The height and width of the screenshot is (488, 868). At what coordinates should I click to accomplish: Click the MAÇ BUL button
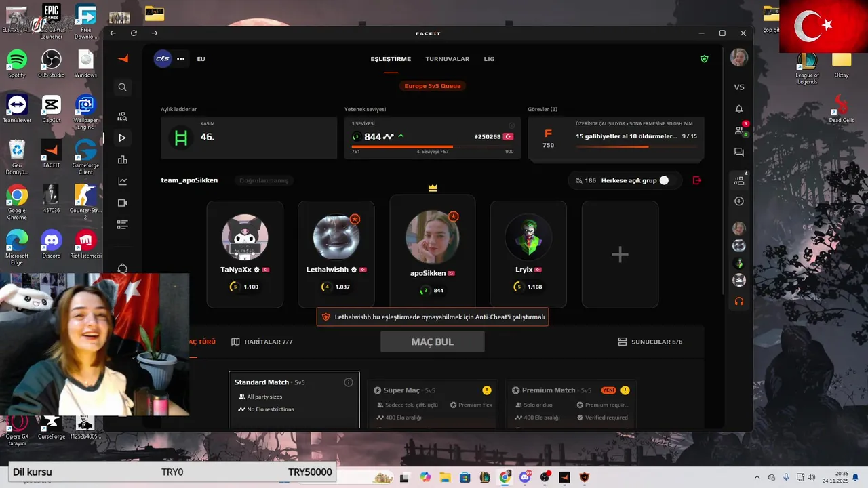tap(433, 342)
